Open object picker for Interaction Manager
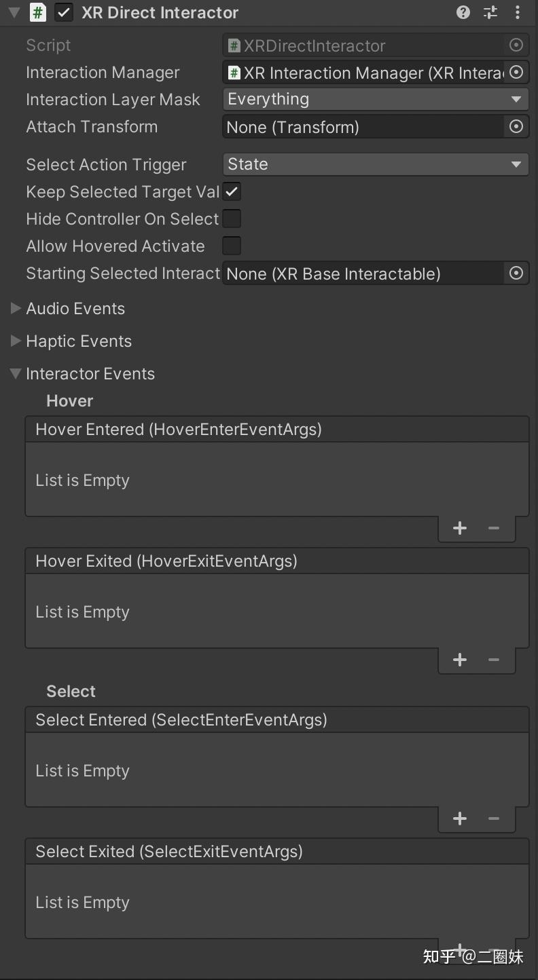538x980 pixels. [516, 73]
